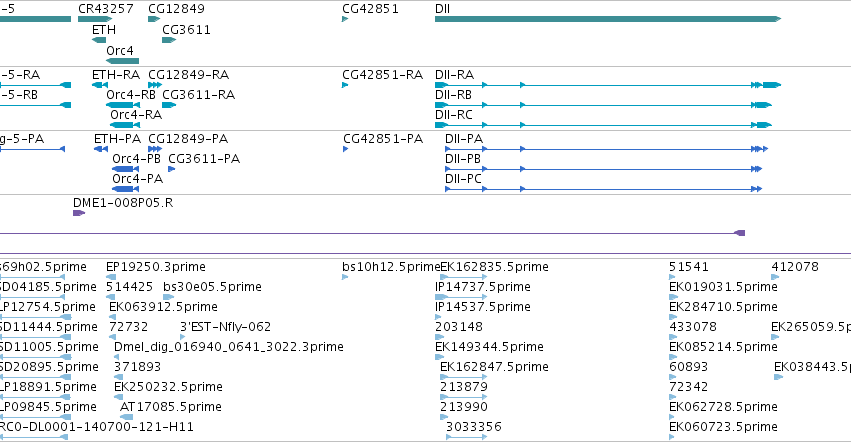Click the EK019031.5prime EST label
Screen dimensions: 851x442
coord(723,287)
